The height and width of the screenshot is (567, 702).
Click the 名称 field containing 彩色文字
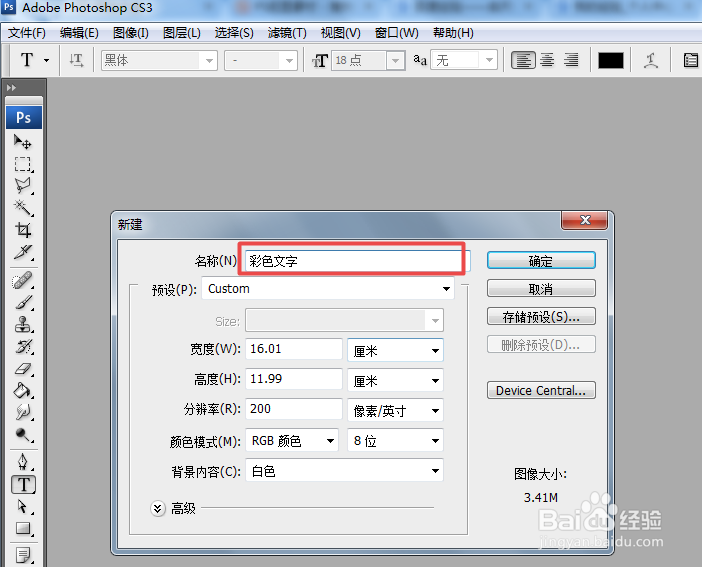[357, 261]
